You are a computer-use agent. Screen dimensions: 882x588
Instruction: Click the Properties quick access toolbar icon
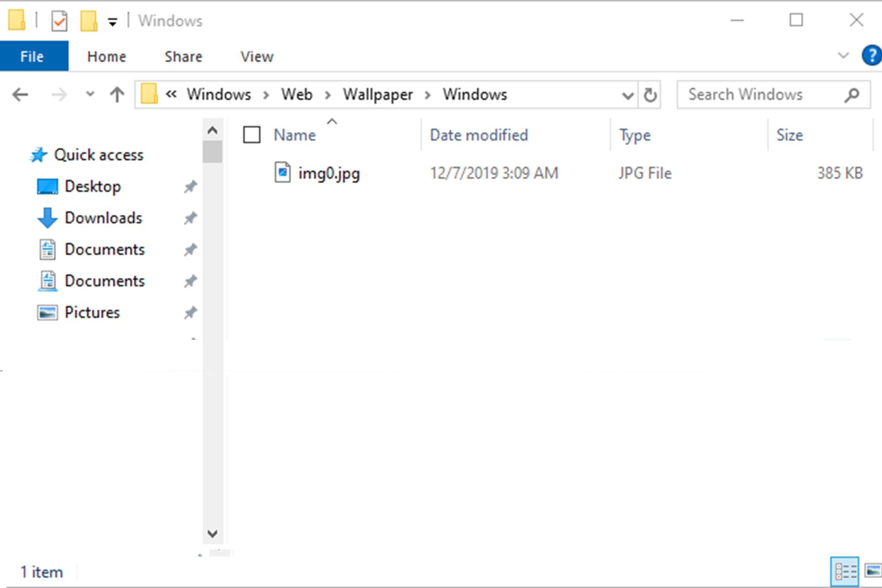click(x=59, y=21)
